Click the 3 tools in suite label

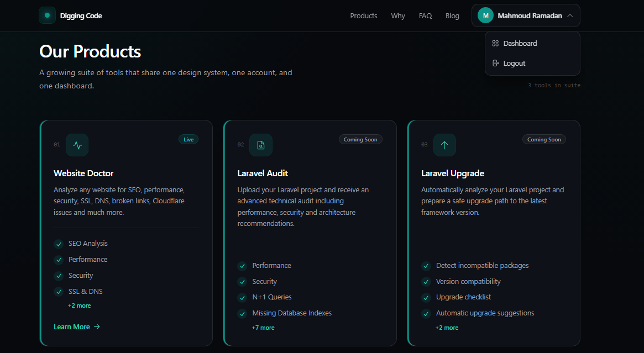554,86
